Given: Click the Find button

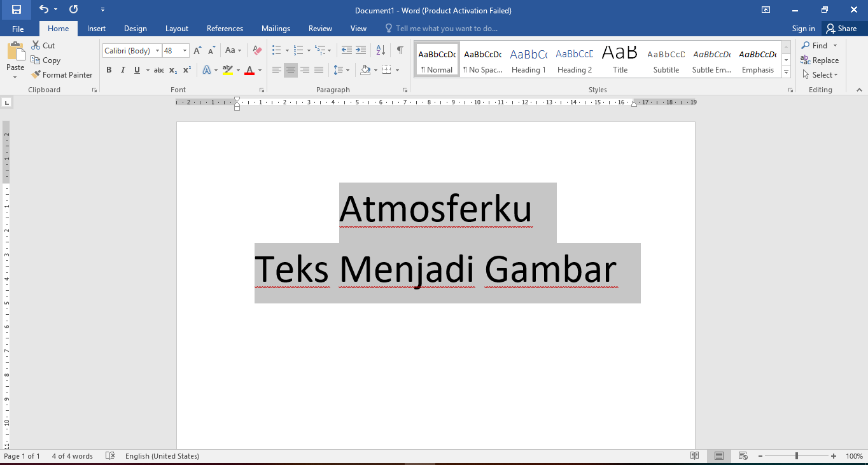Looking at the screenshot, I should (815, 46).
